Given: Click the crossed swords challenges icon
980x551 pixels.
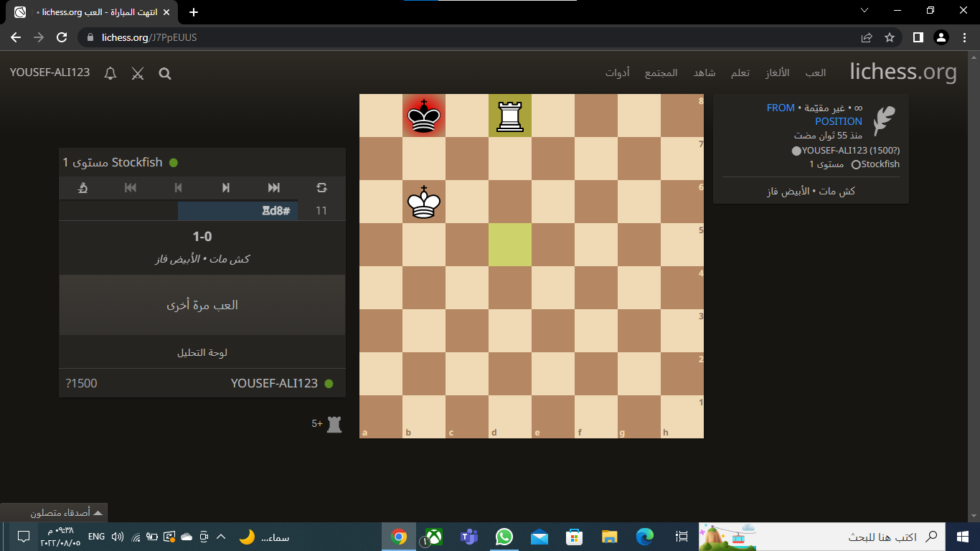Looking at the screenshot, I should point(138,73).
